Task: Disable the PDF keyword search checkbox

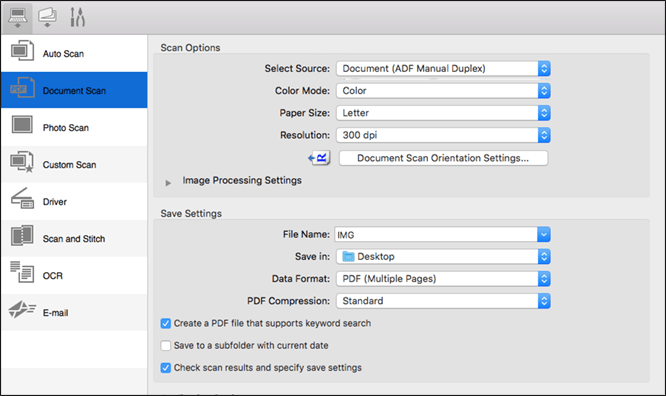Action: (166, 323)
